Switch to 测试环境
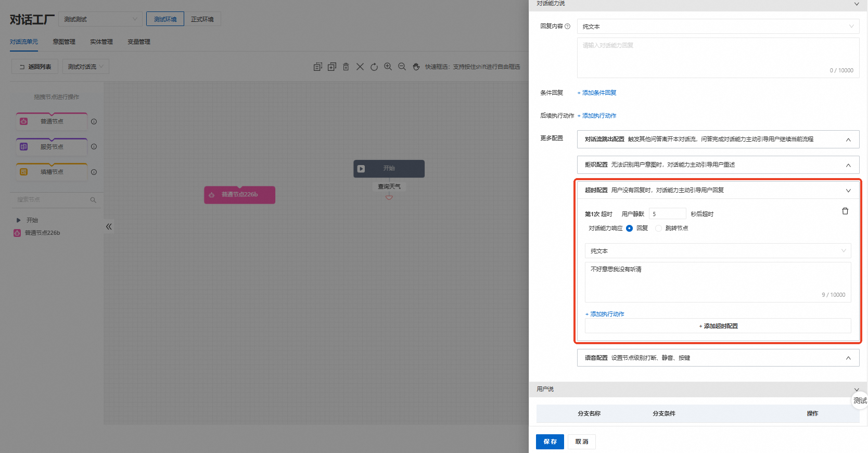 (165, 19)
